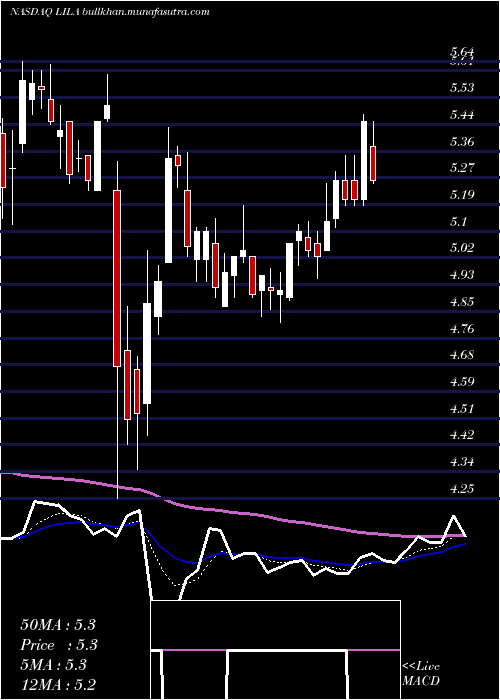Click the 4.85 price axis label
Viewport: 500px width, 700px height.
tap(462, 302)
